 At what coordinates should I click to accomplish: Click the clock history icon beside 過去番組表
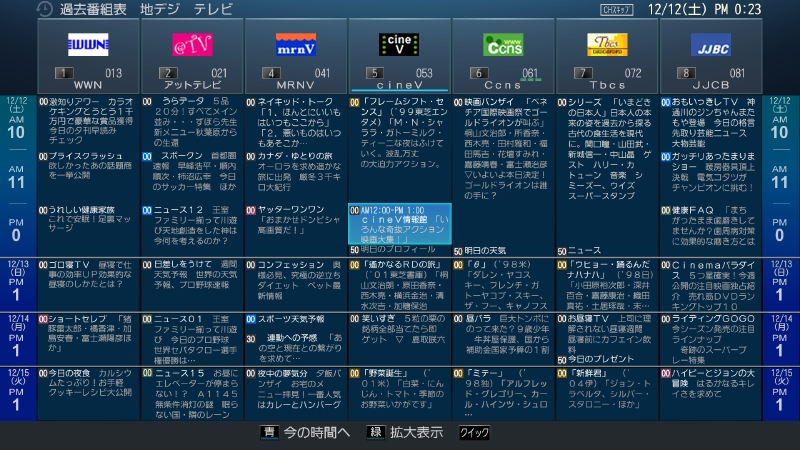(x=44, y=9)
